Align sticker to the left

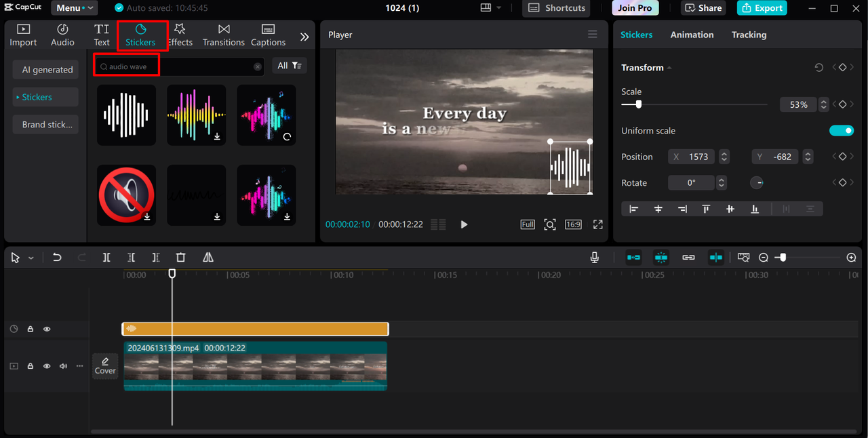(634, 209)
